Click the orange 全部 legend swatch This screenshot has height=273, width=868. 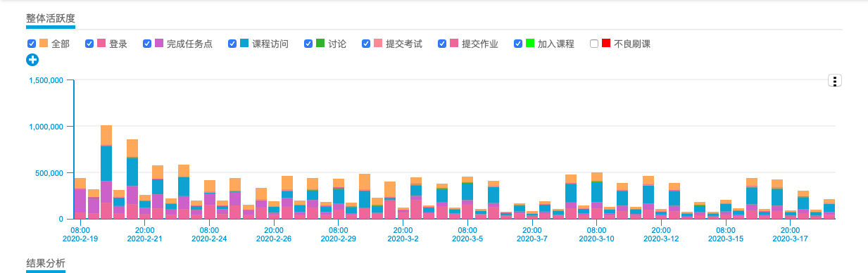pyautogui.click(x=44, y=44)
